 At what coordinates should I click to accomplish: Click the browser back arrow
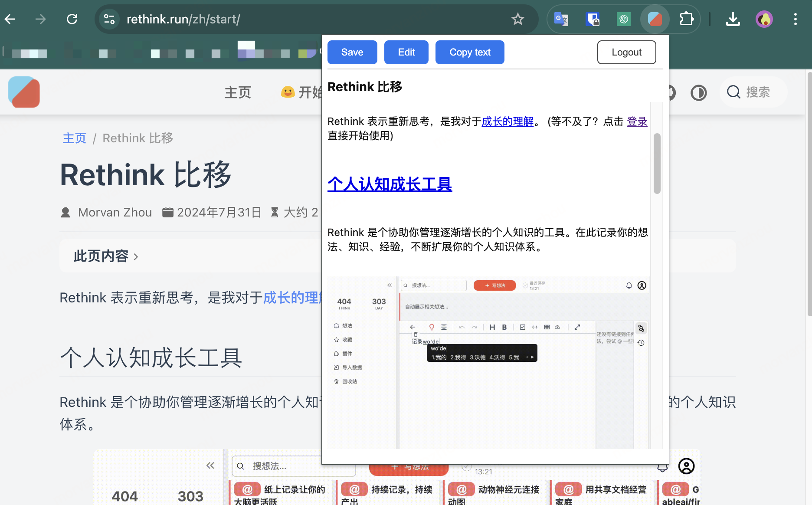tap(10, 19)
